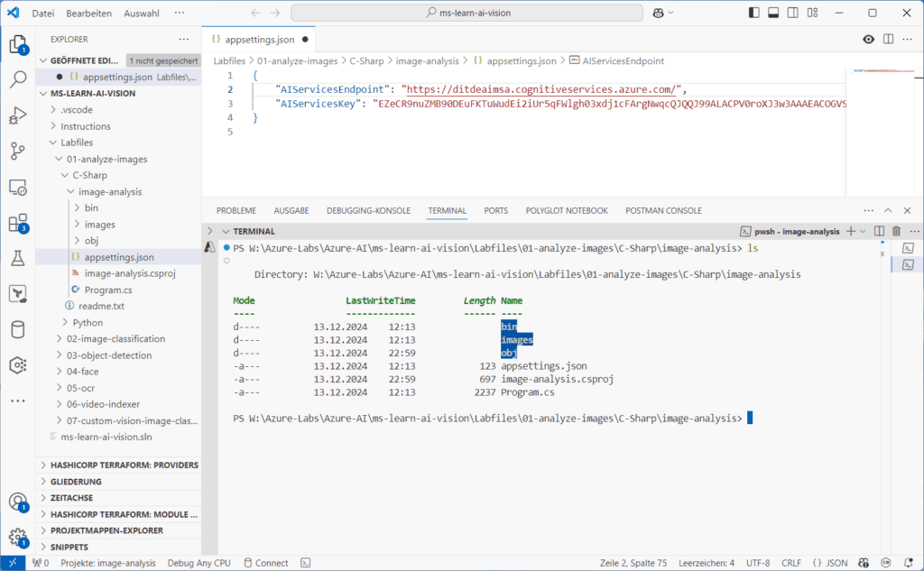Add a new terminal with plus
The height and width of the screenshot is (571, 924).
coord(850,232)
